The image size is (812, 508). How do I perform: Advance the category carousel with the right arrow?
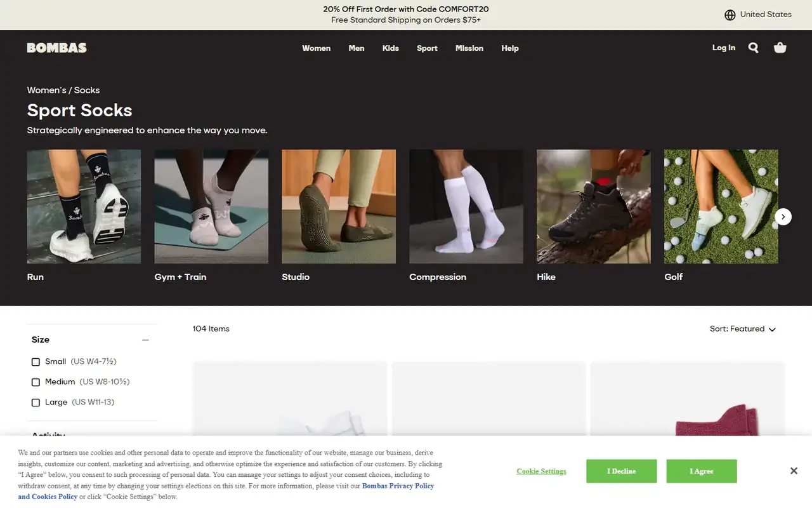pyautogui.click(x=783, y=217)
